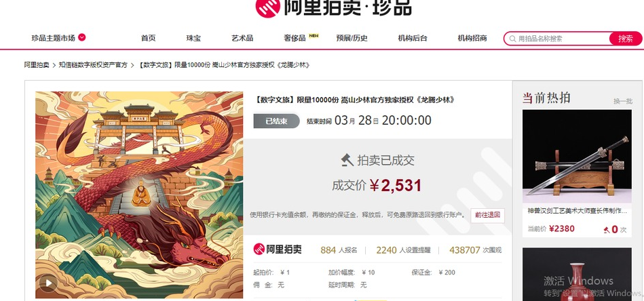Open the 首页 menu item

148,38
